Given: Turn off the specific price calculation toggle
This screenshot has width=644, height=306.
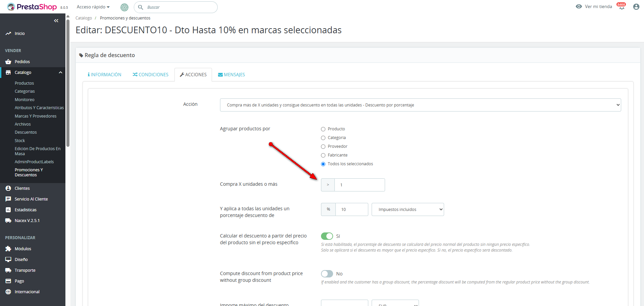Looking at the screenshot, I should click(x=327, y=236).
